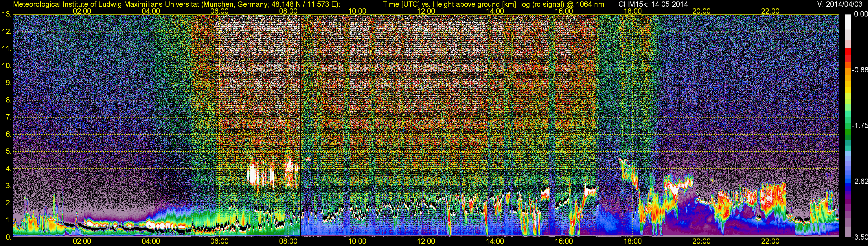Click the height axis label '1.'
868x246 pixels.
pyautogui.click(x=8, y=220)
